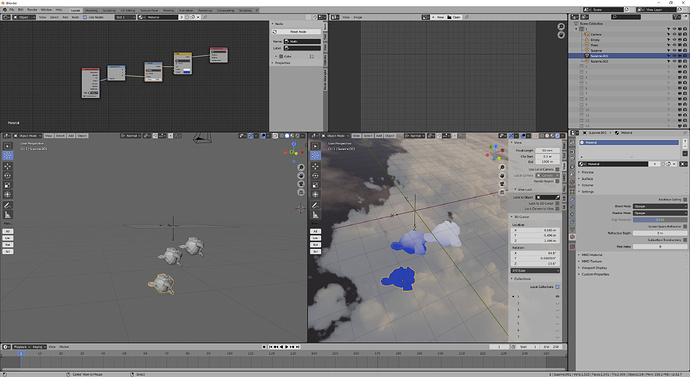Adjust the Clip Threshold slider
This screenshot has width=690, height=377.
pyautogui.click(x=659, y=220)
